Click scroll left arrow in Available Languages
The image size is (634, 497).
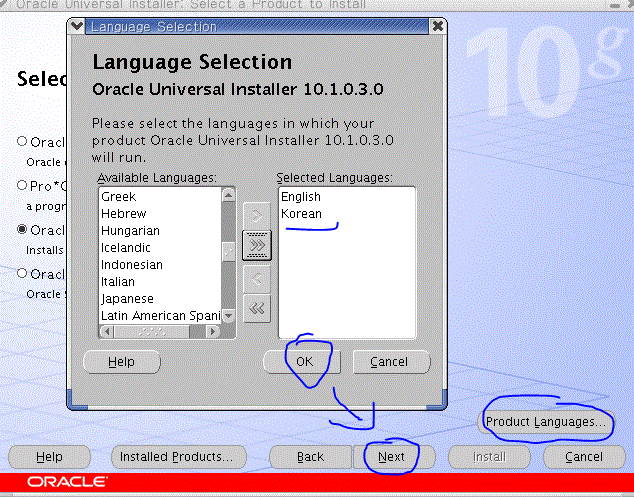[x=107, y=332]
